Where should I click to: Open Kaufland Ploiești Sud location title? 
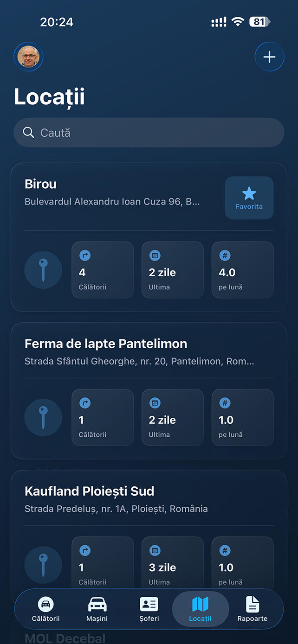click(x=89, y=491)
